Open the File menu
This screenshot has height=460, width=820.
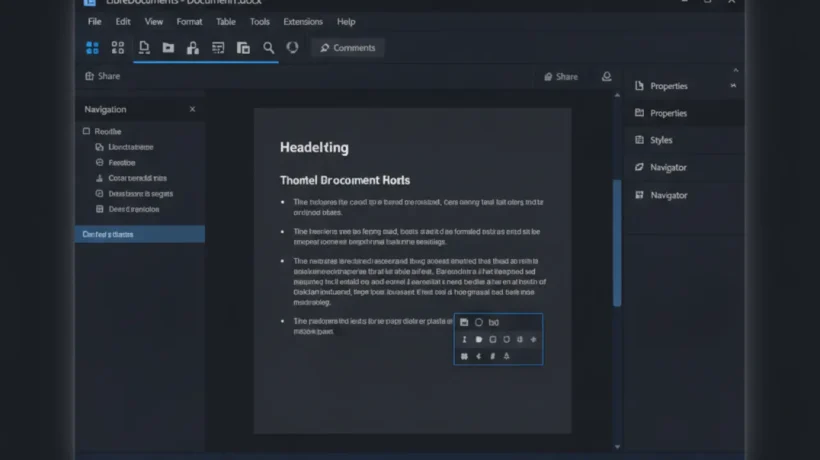(95, 22)
